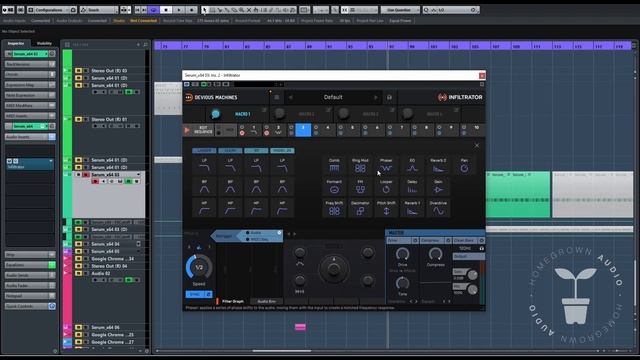Click the Retrigger button
The width and height of the screenshot is (640, 360).
[x=224, y=236]
